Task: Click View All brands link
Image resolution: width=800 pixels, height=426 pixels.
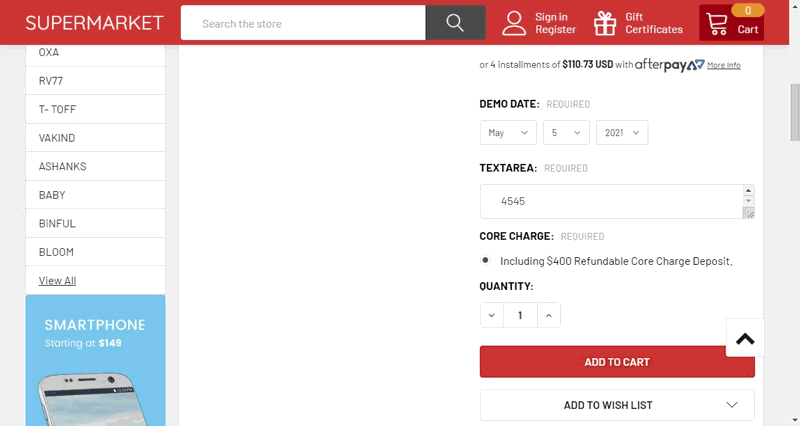Action: click(57, 281)
